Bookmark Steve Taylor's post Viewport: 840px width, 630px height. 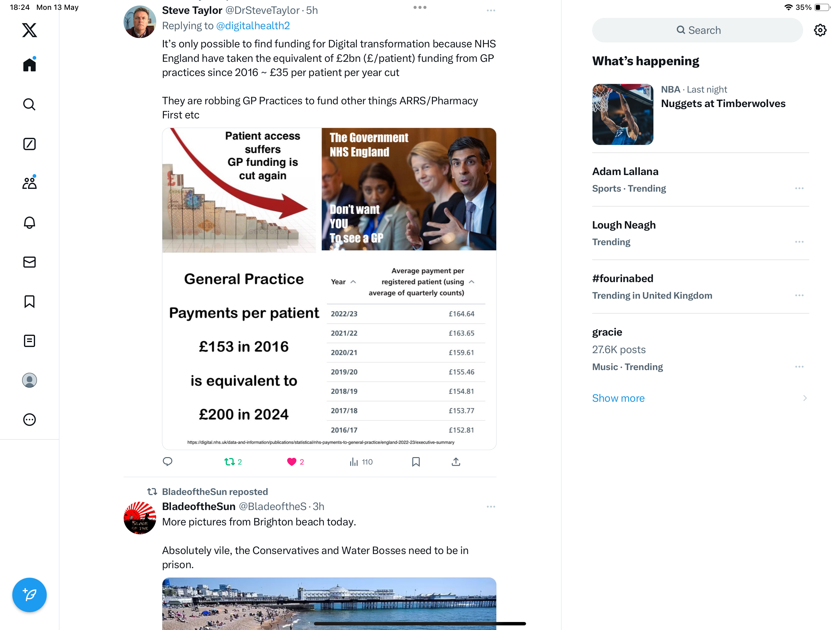[x=416, y=462]
